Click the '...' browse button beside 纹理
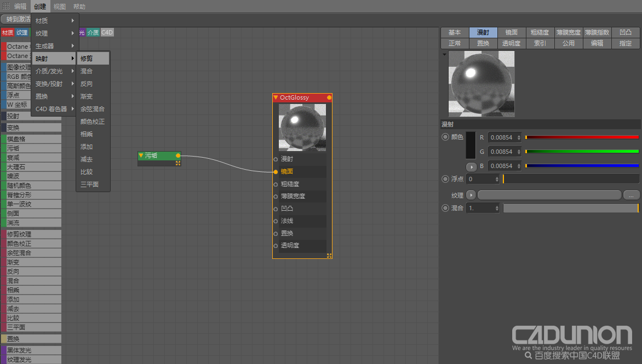This screenshot has width=642, height=364. pyautogui.click(x=631, y=195)
